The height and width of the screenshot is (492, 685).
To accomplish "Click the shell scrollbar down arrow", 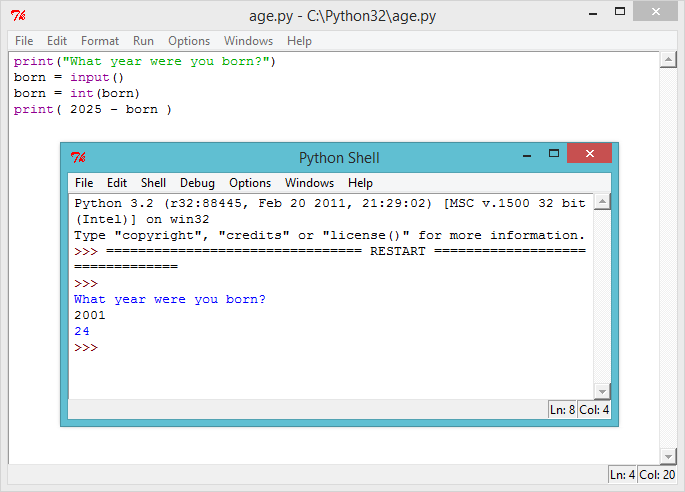I will (x=602, y=391).
